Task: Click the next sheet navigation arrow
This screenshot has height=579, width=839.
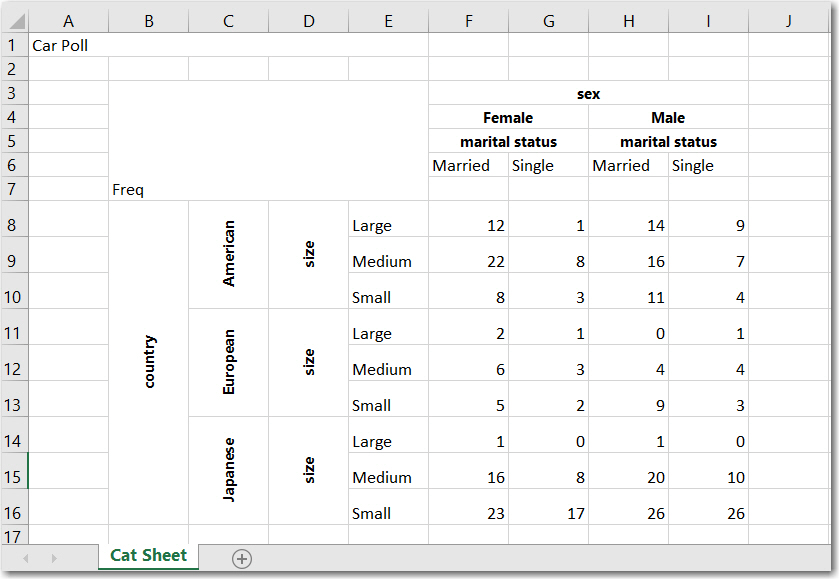Action: point(53,558)
